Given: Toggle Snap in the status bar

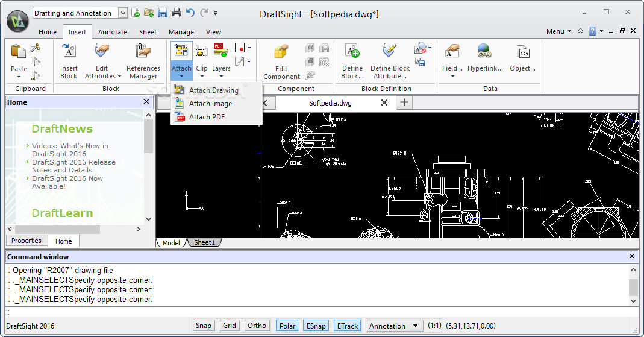Looking at the screenshot, I should (x=203, y=326).
